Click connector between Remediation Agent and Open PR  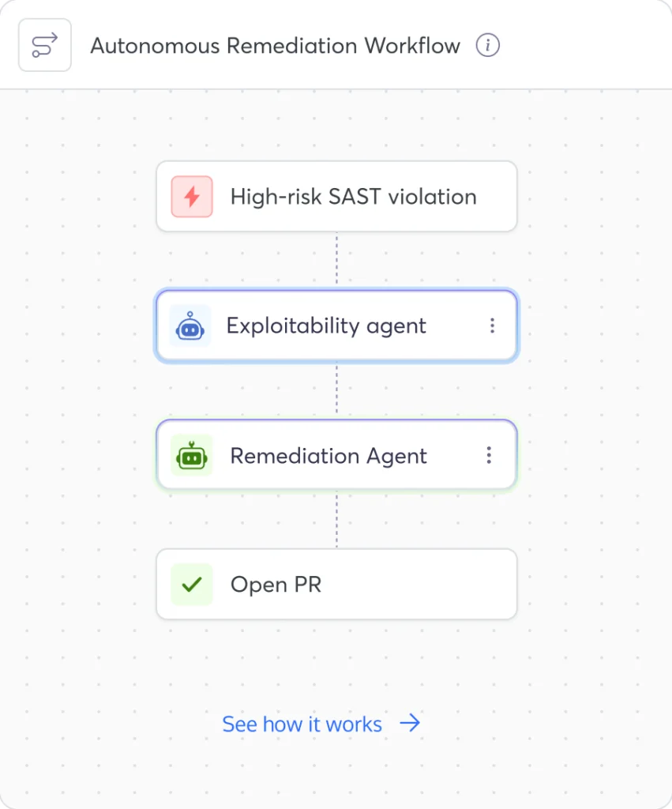pyautogui.click(x=336, y=519)
